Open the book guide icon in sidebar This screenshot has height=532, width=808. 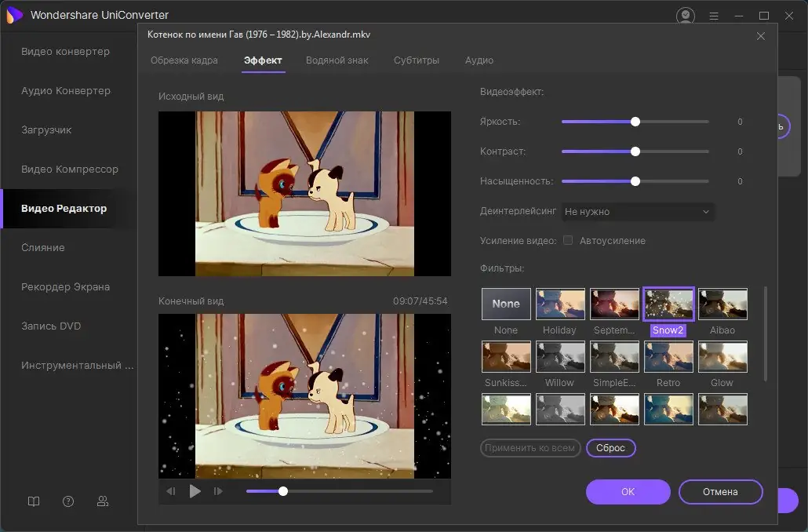[33, 501]
